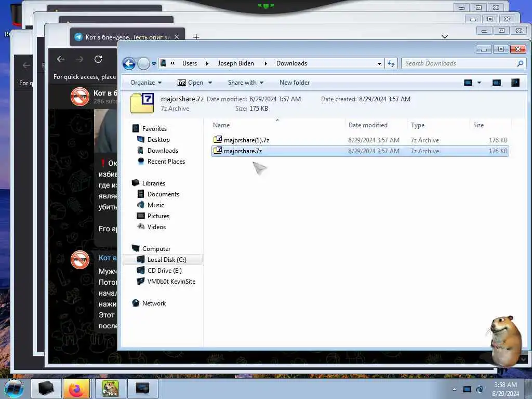
Task: Open the Videos library
Action: (x=156, y=227)
